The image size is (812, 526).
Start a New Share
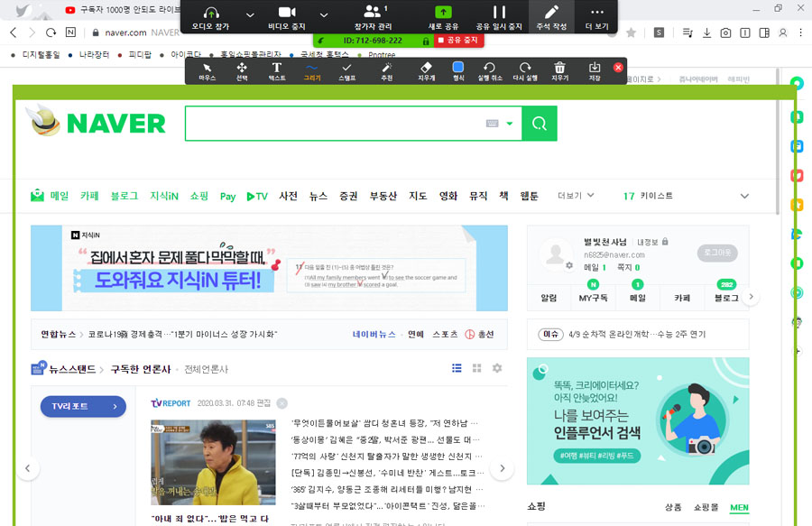coord(443,17)
